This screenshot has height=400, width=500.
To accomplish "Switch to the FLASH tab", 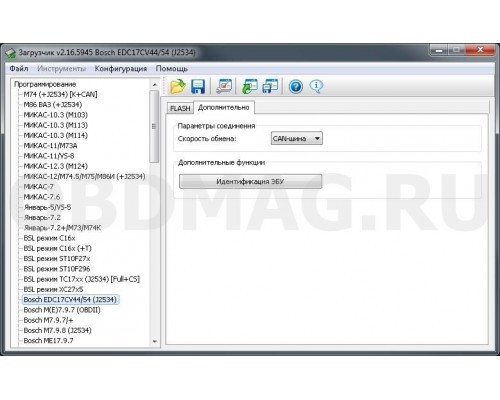I will pyautogui.click(x=180, y=108).
